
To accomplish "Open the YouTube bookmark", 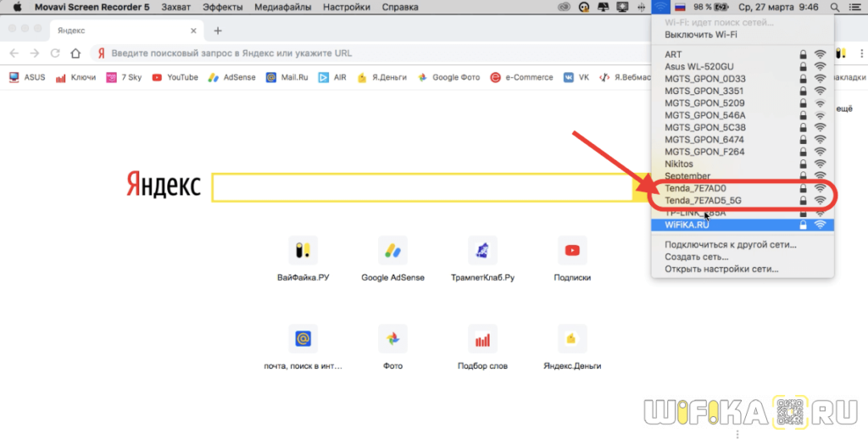I will click(175, 77).
